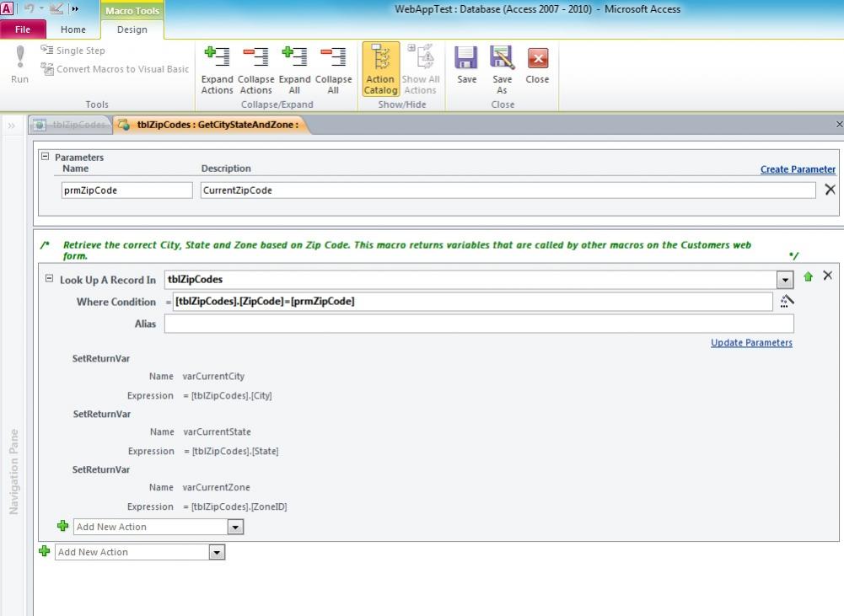Screen dimensions: 844x616
Task: Switch to the Home ribbon tab
Action: (73, 29)
